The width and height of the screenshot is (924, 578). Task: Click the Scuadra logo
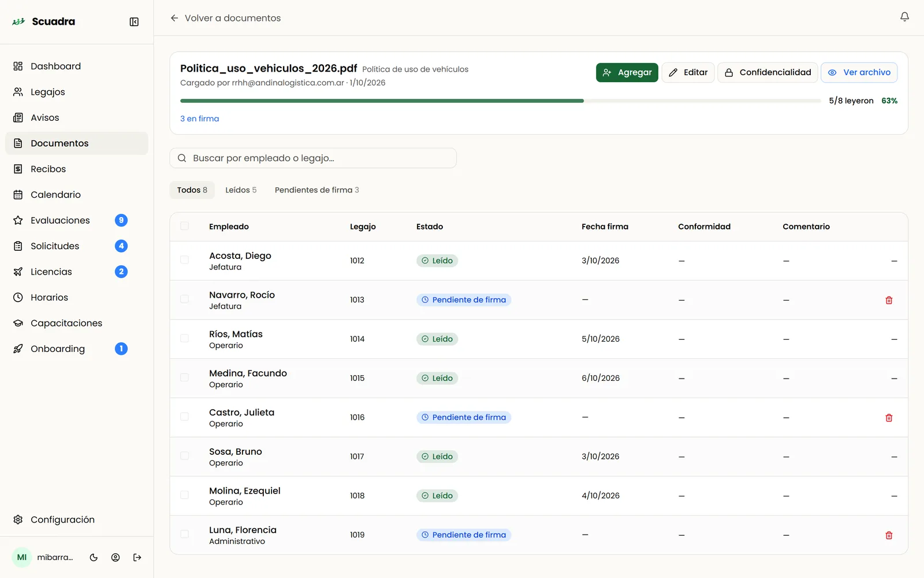44,21
